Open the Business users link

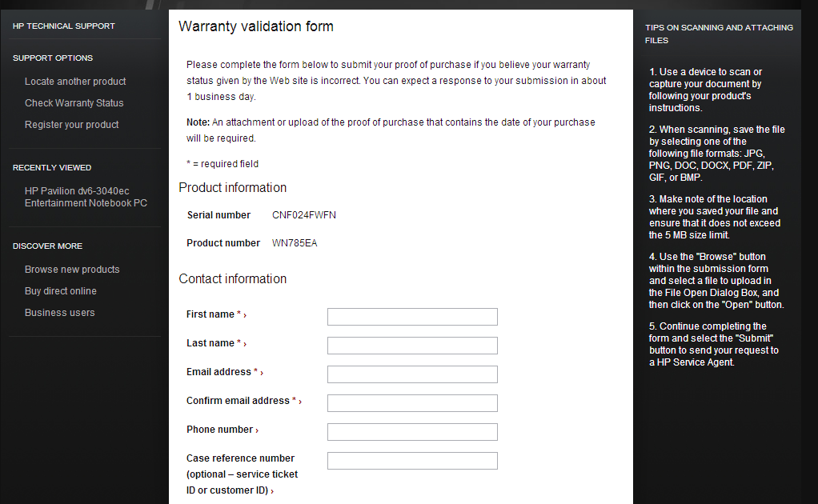(x=59, y=313)
